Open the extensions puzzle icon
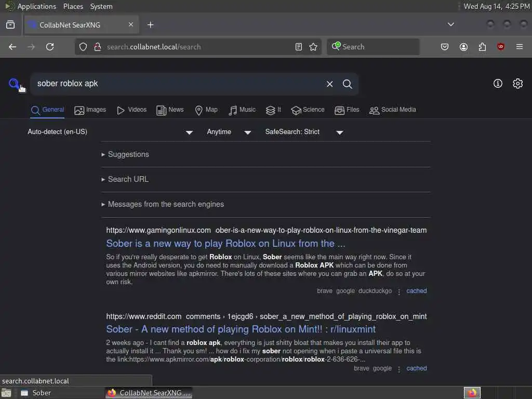The height and width of the screenshot is (399, 532). [482, 47]
